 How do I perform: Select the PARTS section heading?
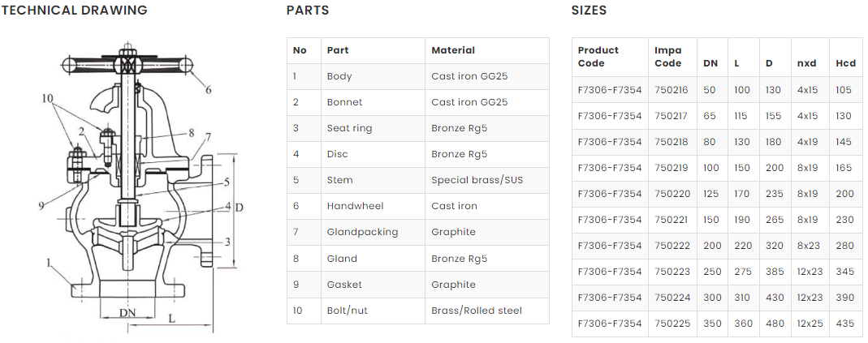[x=308, y=11]
